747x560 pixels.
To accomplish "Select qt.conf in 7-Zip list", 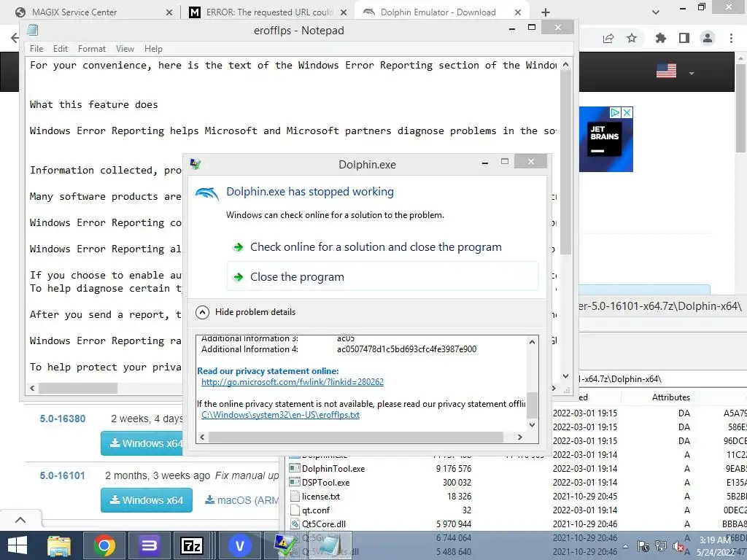I will pyautogui.click(x=315, y=510).
